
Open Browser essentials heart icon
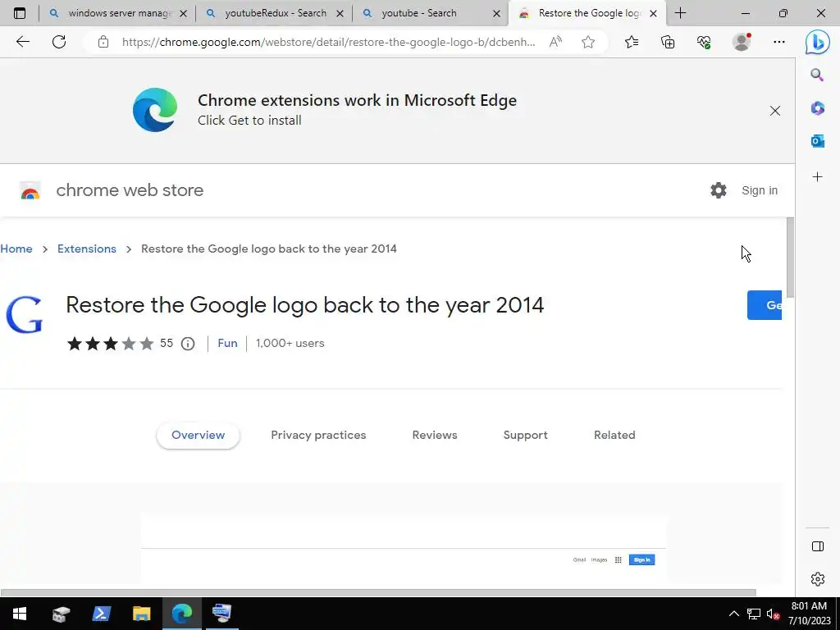704,42
